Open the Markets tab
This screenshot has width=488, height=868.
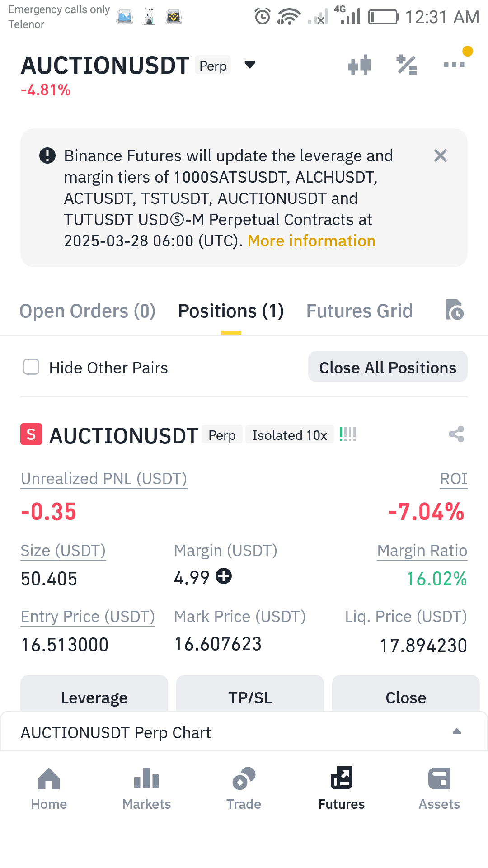tap(146, 788)
